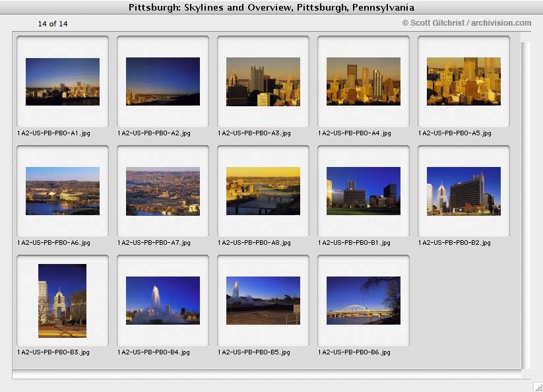The image size is (543, 392).
Task: Click the filename 1A2-US-PB-PB0-A3.jpg
Action: pyautogui.click(x=254, y=133)
